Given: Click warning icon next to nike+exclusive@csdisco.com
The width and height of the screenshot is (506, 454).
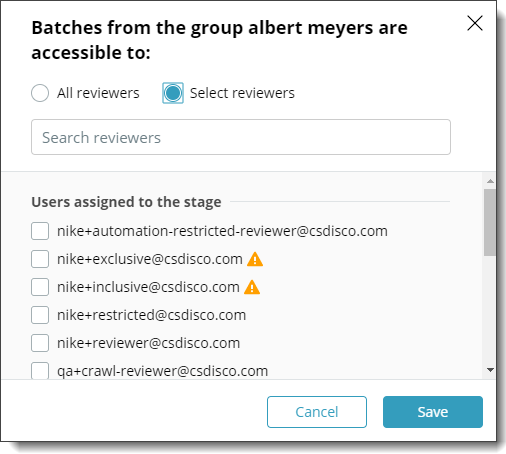Looking at the screenshot, I should tap(255, 259).
